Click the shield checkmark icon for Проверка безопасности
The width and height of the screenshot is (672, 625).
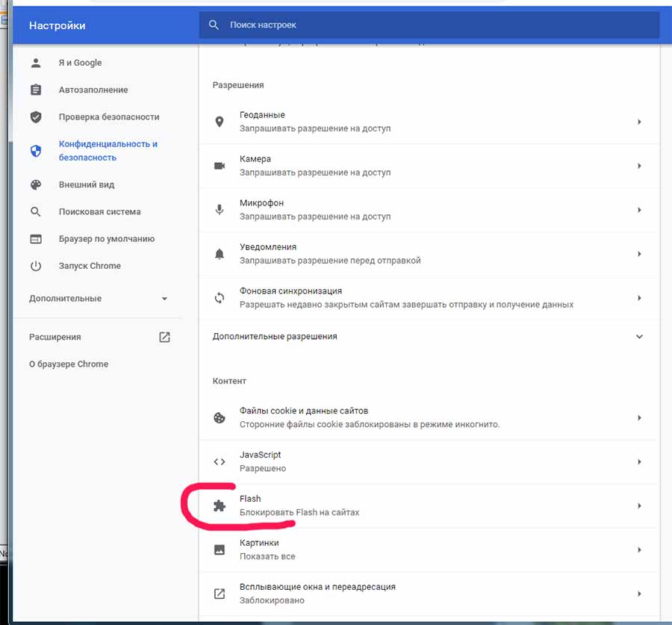click(36, 117)
